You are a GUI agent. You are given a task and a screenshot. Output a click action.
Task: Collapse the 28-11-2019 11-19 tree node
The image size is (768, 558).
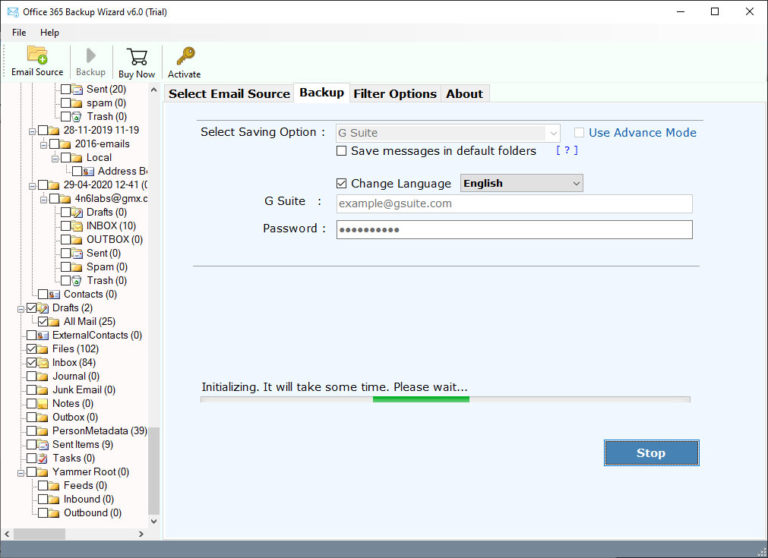32,131
